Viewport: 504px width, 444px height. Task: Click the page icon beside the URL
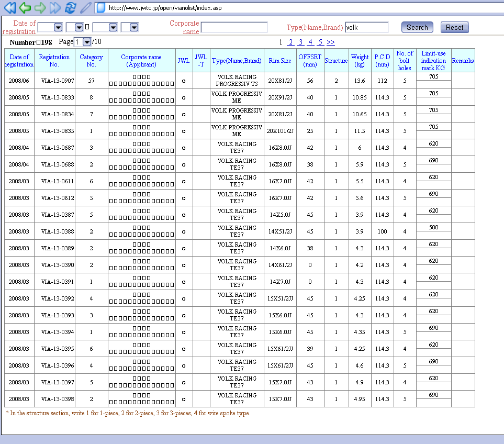click(100, 7)
